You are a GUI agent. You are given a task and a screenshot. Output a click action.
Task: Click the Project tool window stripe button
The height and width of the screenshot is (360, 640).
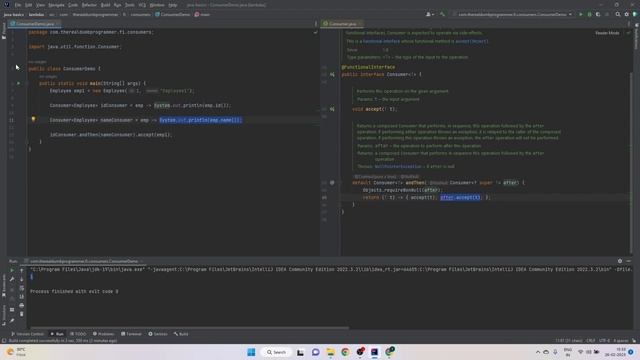[x=4, y=31]
